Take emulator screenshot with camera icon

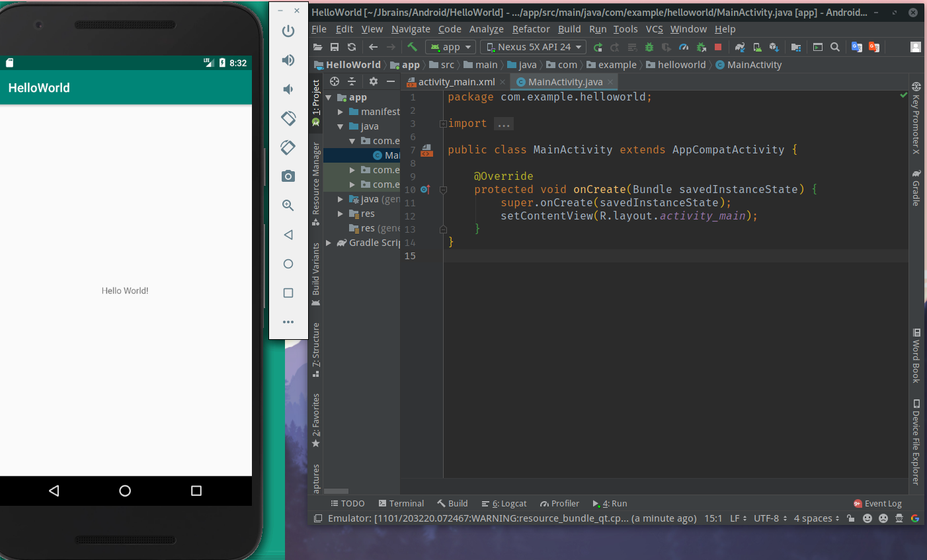[288, 176]
